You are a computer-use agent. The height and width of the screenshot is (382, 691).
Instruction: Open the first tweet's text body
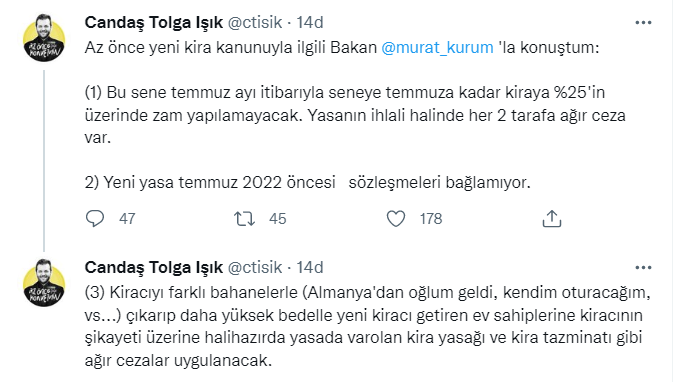pos(355,115)
